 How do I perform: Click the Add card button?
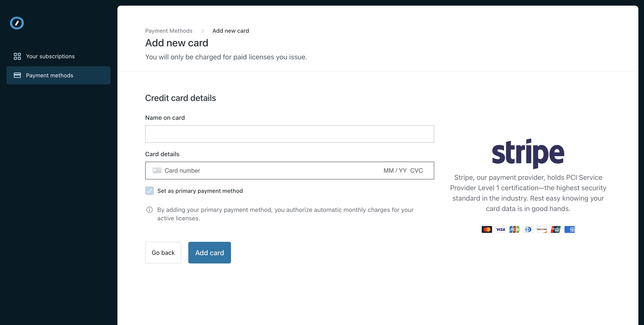[x=210, y=252]
